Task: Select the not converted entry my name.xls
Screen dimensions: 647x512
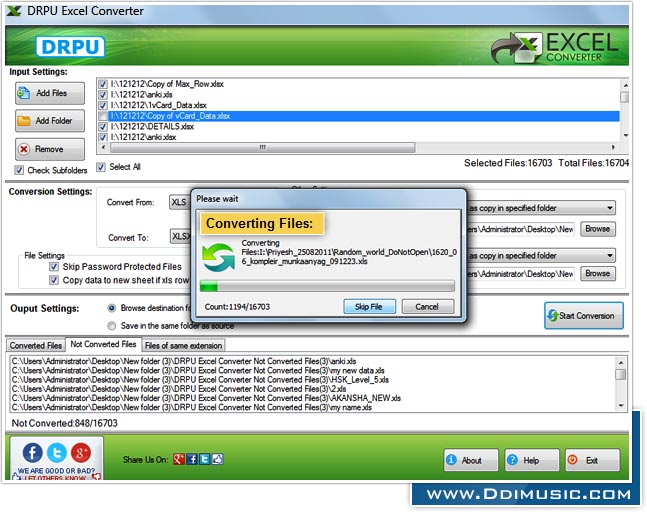Action: pyautogui.click(x=192, y=407)
